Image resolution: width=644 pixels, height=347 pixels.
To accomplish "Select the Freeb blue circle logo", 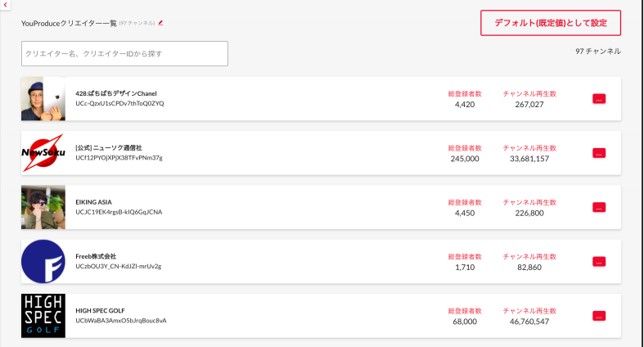I will (x=43, y=261).
